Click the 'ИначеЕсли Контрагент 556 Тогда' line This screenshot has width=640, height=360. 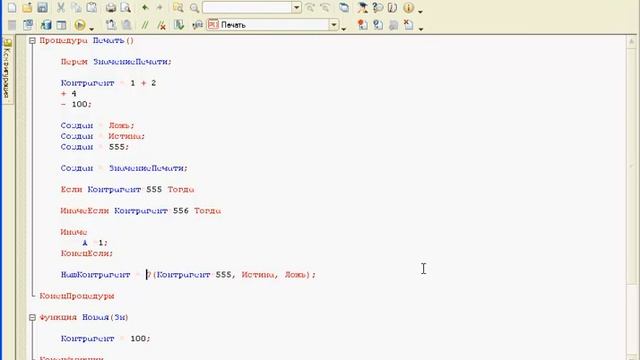click(140, 210)
